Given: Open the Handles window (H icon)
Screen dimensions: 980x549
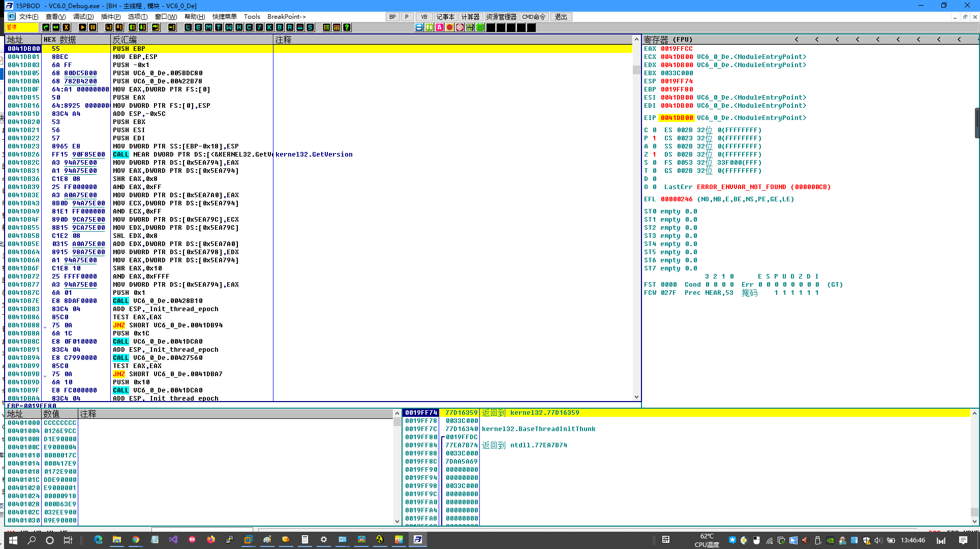Looking at the screenshot, I should [239, 27].
